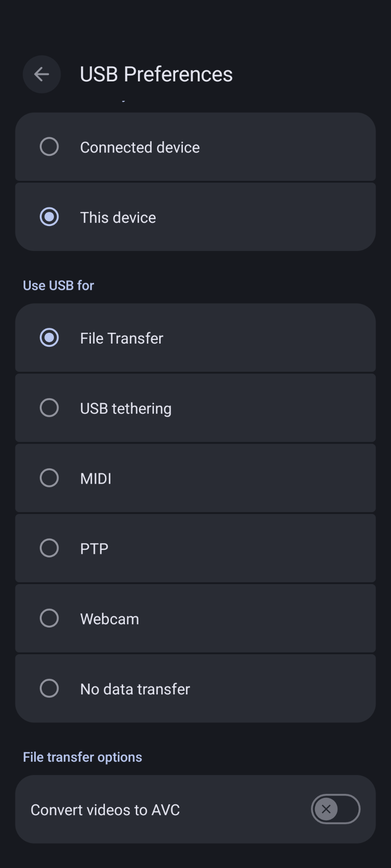Tap the USB tethering option text
This screenshot has height=868, width=391.
(x=126, y=408)
